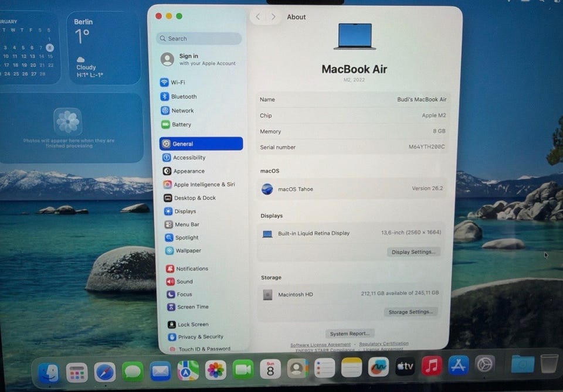Screen dimensions: 563x392
Task: Open App Store in Dock
Action: 458,365
